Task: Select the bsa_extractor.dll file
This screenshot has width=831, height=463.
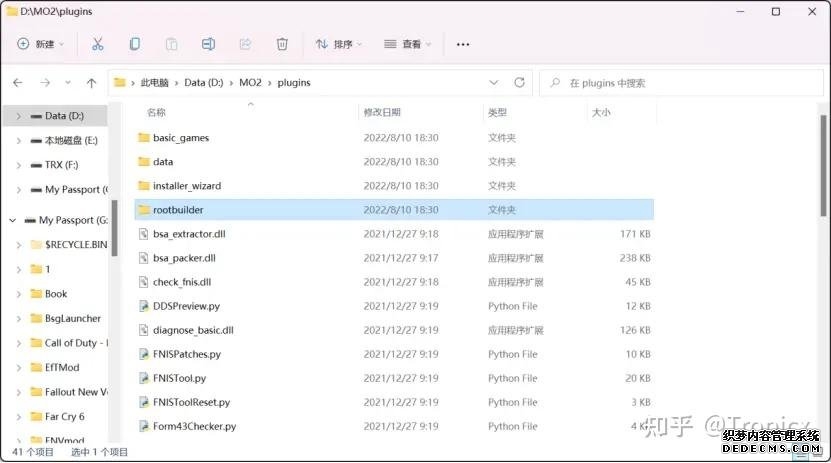Action: pos(190,234)
